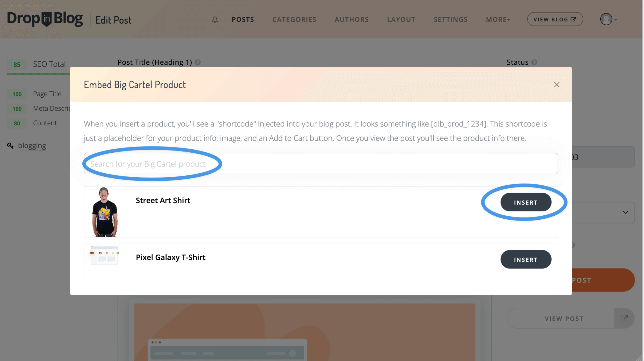
Task: Select the Pixel Galaxy T-Shirt thumbnail
Action: coord(104,255)
